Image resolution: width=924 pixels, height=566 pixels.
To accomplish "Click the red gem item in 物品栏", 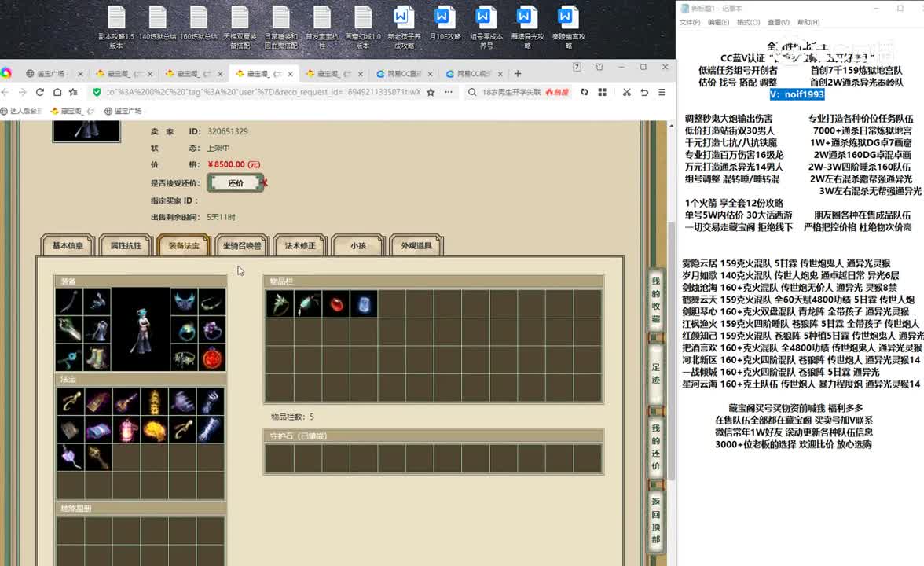I will point(336,304).
